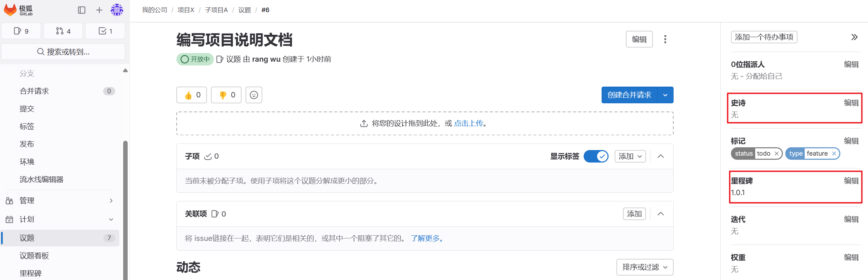Remove the status todo label

point(777,154)
